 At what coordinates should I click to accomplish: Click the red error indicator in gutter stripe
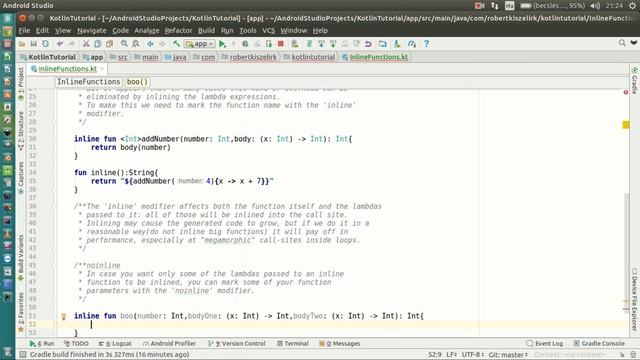[626, 92]
